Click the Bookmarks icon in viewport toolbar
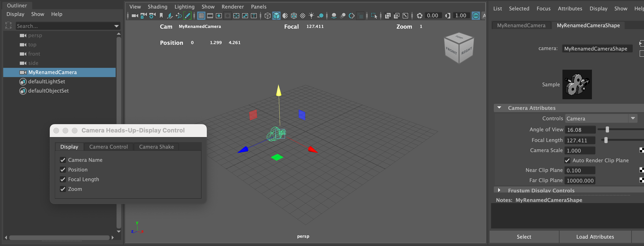644x246 pixels. click(161, 16)
